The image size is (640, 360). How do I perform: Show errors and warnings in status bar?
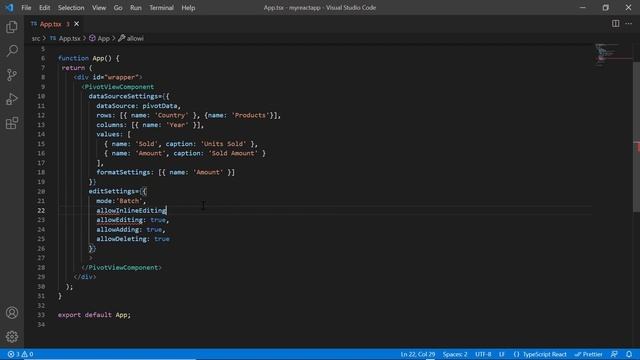point(20,354)
